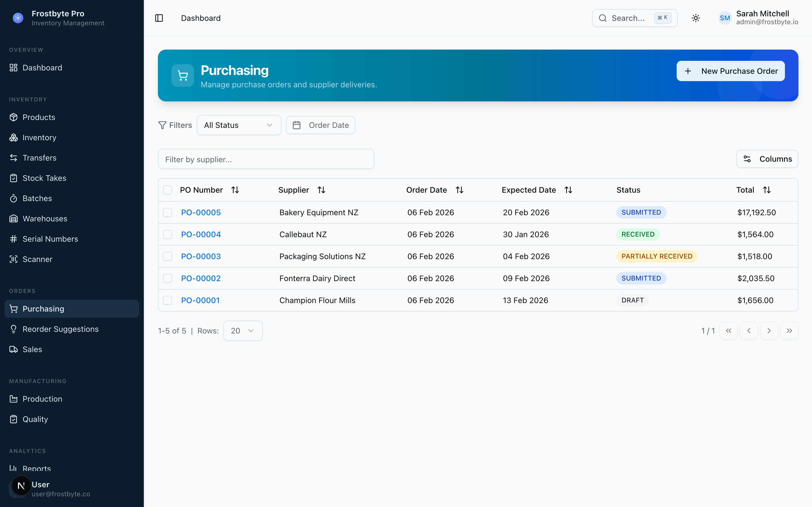Create a New Purchase Order
Viewport: 812px width, 507px height.
click(731, 71)
